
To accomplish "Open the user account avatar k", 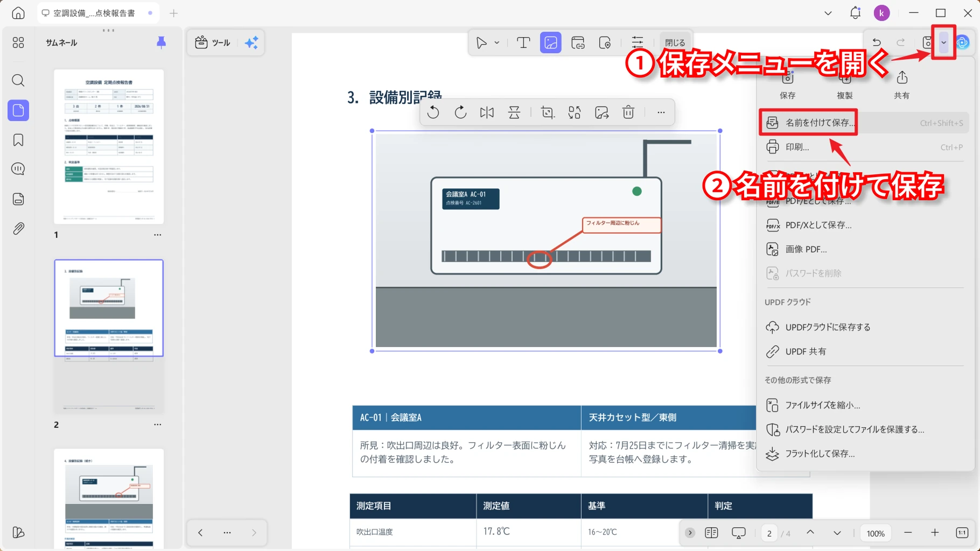I will coord(881,13).
